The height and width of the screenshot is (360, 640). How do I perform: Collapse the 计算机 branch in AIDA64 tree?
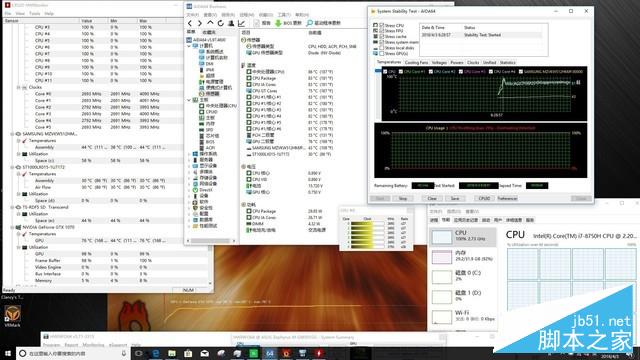[189, 46]
